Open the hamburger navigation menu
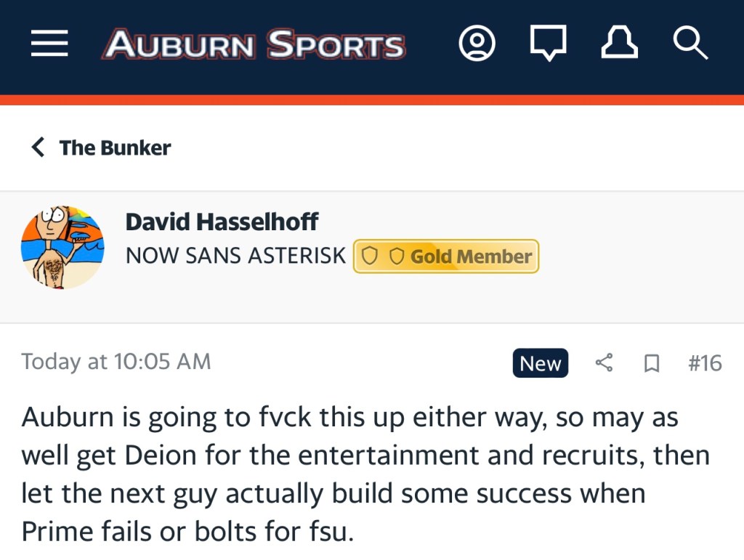 pyautogui.click(x=49, y=44)
